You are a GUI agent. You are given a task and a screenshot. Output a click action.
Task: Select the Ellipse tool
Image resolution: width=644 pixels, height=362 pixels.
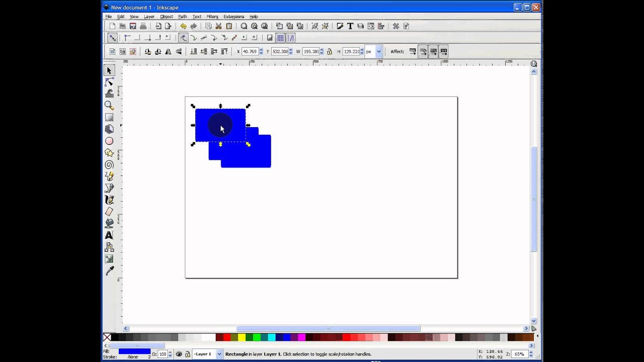click(x=109, y=141)
